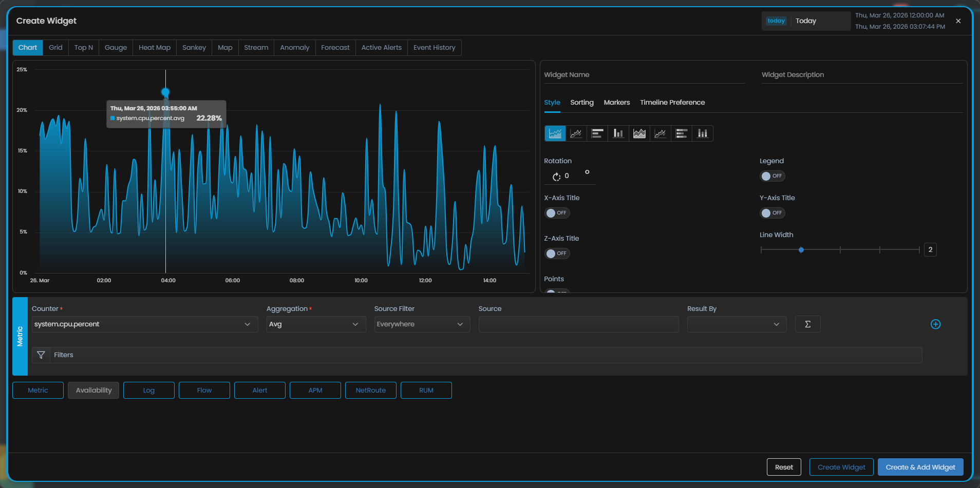The height and width of the screenshot is (488, 980).
Task: Enable the X-Axis Title switch
Action: pos(557,213)
